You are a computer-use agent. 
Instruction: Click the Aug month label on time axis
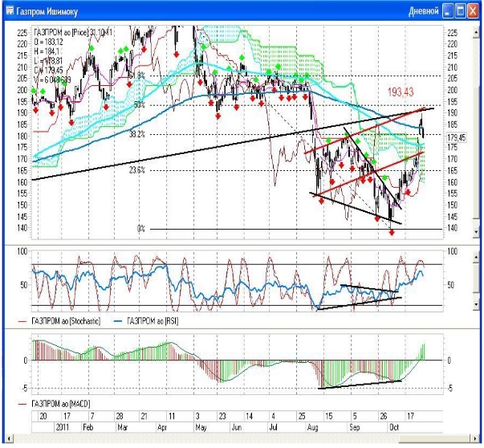313,427
